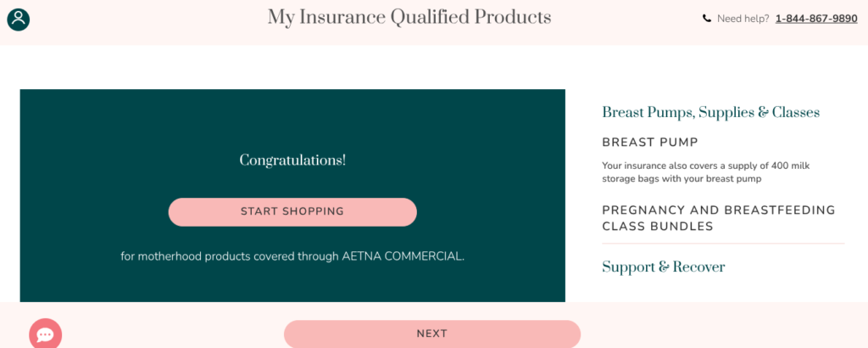
Task: Click the START SHOPPING button
Action: (292, 211)
